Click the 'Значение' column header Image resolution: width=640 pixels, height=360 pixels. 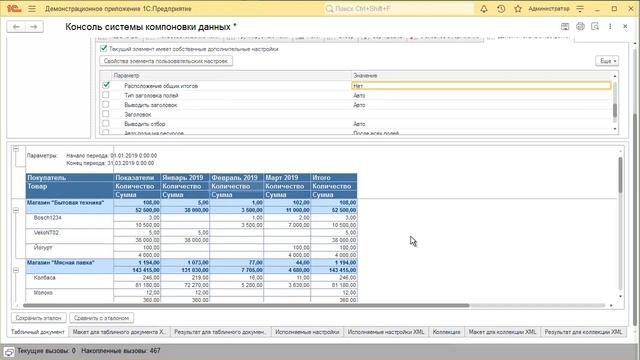click(x=482, y=76)
